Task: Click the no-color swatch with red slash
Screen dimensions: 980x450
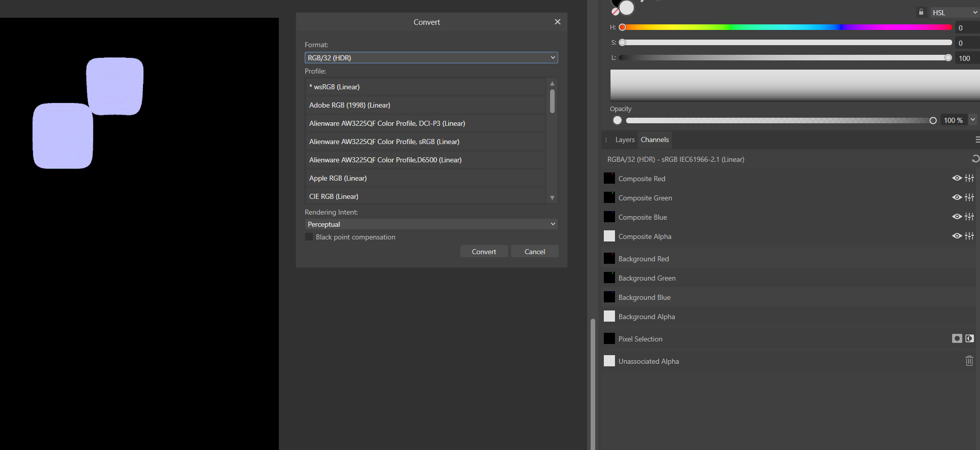Action: (615, 12)
